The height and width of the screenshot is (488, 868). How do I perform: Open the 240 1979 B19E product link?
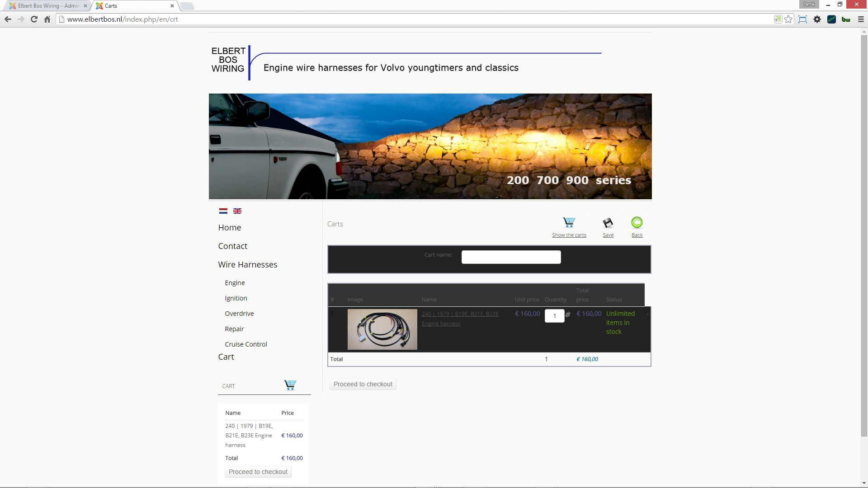click(x=460, y=314)
